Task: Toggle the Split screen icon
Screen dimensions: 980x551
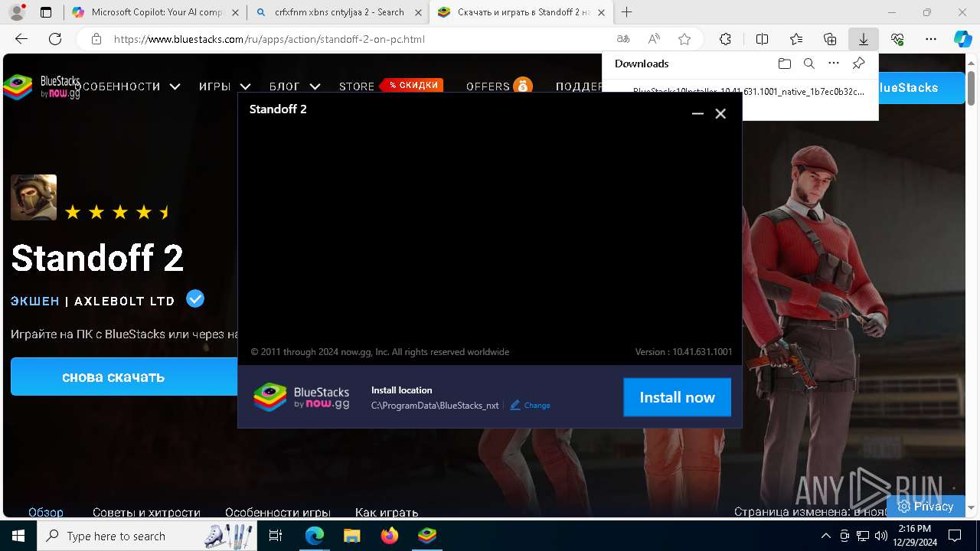Action: click(x=762, y=39)
